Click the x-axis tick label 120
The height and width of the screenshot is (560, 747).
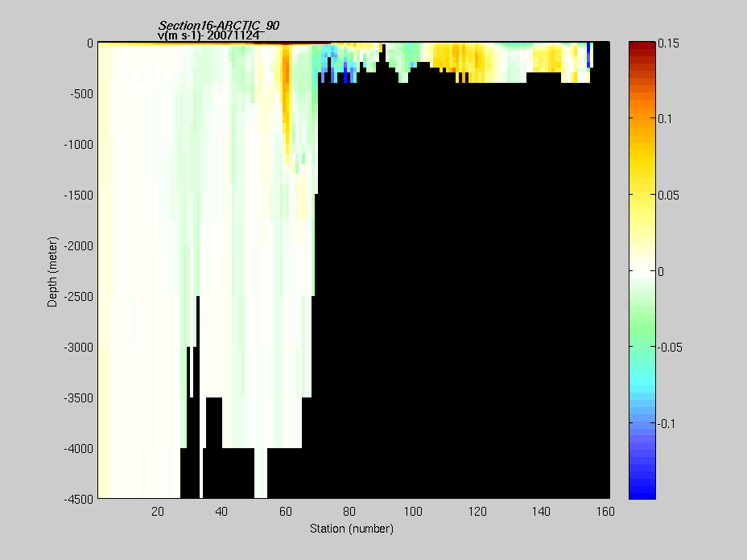(x=477, y=512)
